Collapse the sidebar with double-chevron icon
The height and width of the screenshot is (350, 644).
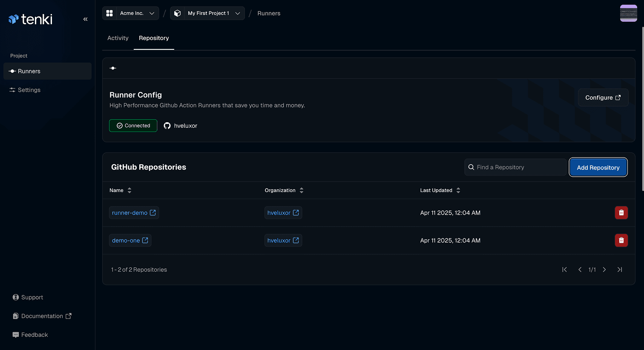(x=86, y=19)
